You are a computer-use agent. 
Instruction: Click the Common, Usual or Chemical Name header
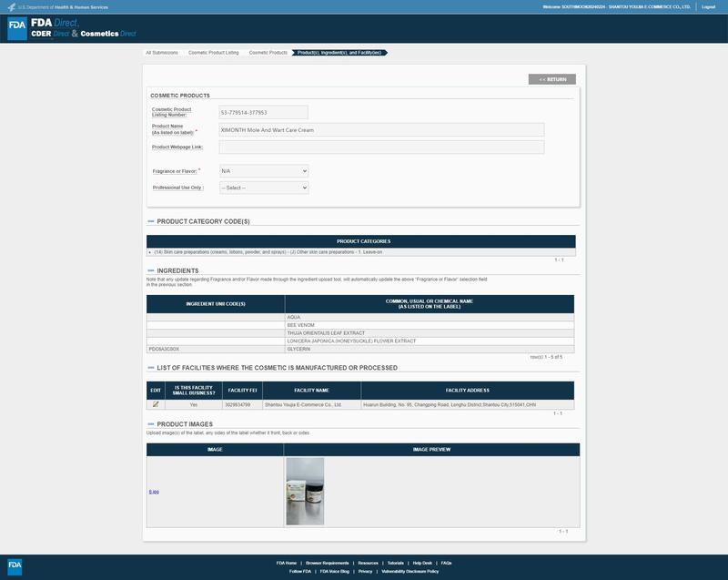click(430, 304)
